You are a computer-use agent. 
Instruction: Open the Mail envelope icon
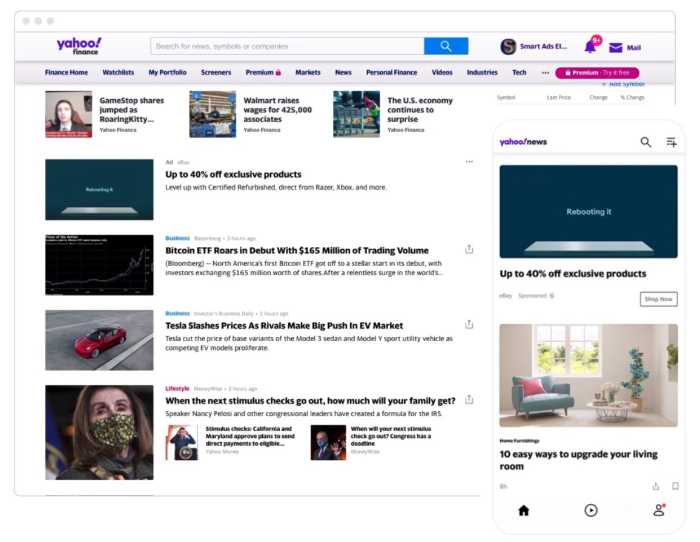point(616,47)
